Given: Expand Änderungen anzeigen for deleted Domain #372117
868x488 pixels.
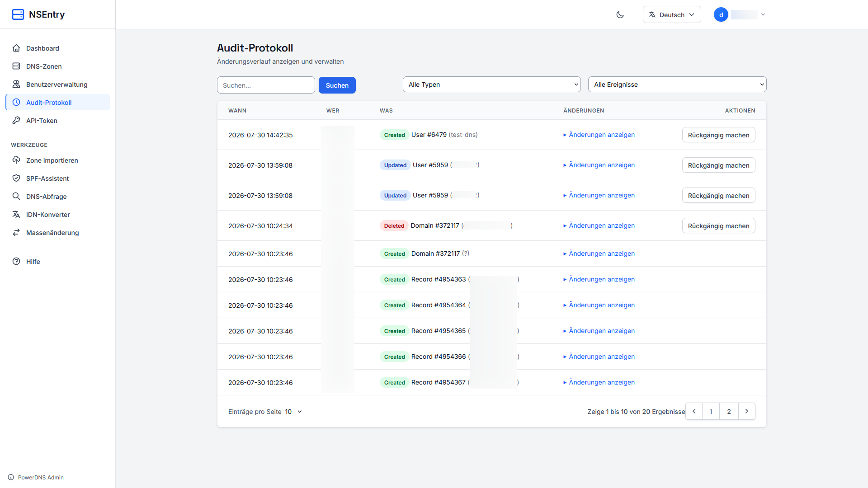Looking at the screenshot, I should (x=599, y=225).
